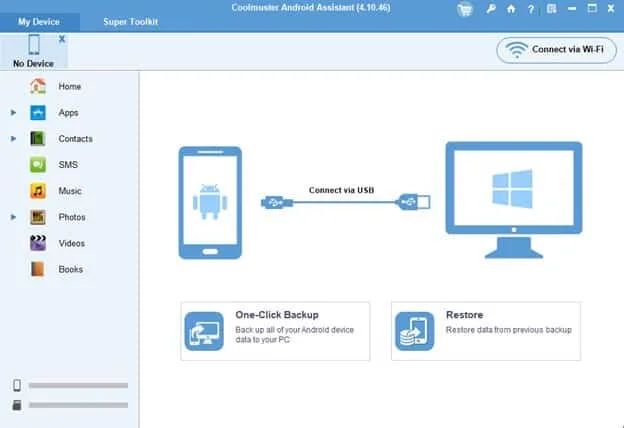Click Connect via Wi-Fi button
The width and height of the screenshot is (624, 428).
[556, 50]
